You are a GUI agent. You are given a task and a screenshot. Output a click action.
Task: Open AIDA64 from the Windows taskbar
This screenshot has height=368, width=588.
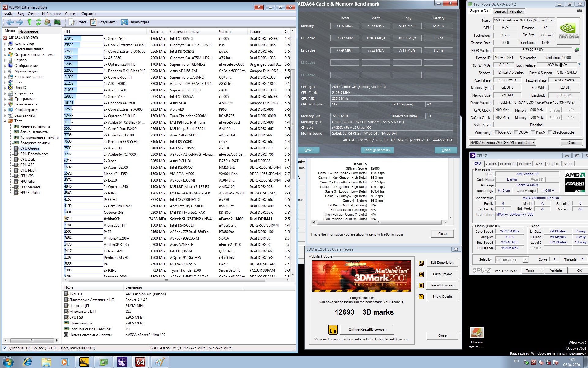[140, 362]
